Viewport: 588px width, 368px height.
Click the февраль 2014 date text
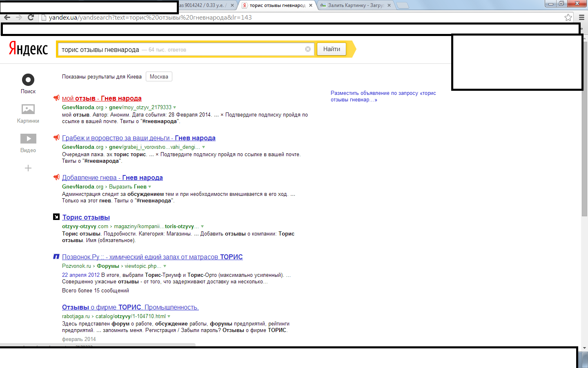coord(79,339)
